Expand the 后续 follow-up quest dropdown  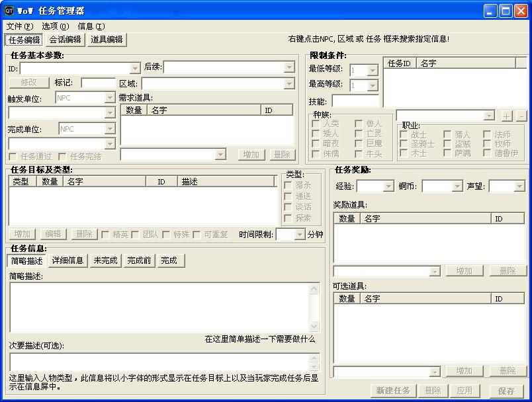click(289, 67)
